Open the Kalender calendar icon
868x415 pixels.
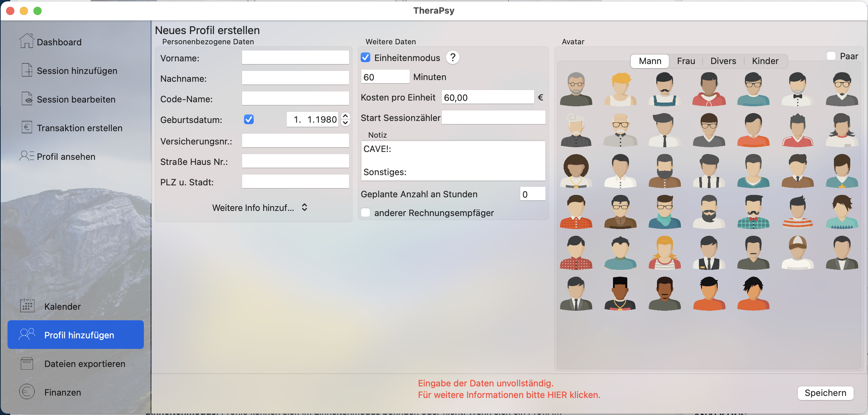tap(27, 306)
